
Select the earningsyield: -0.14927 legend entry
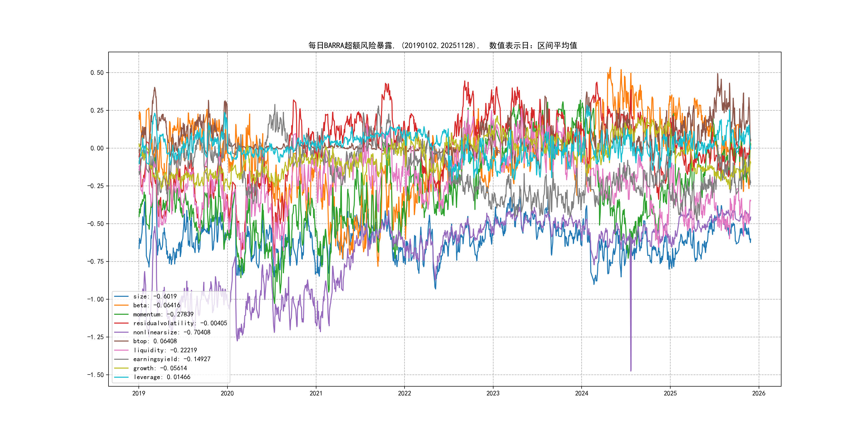coord(171,359)
